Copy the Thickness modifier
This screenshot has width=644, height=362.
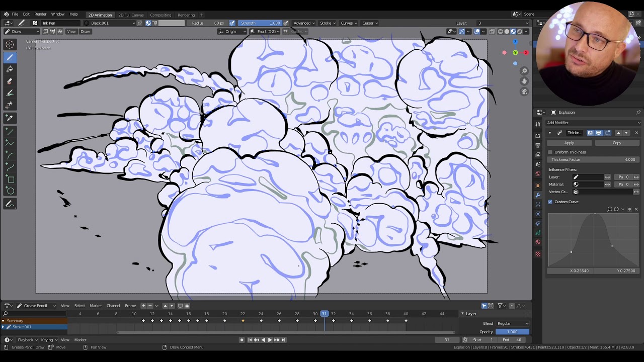(617, 143)
